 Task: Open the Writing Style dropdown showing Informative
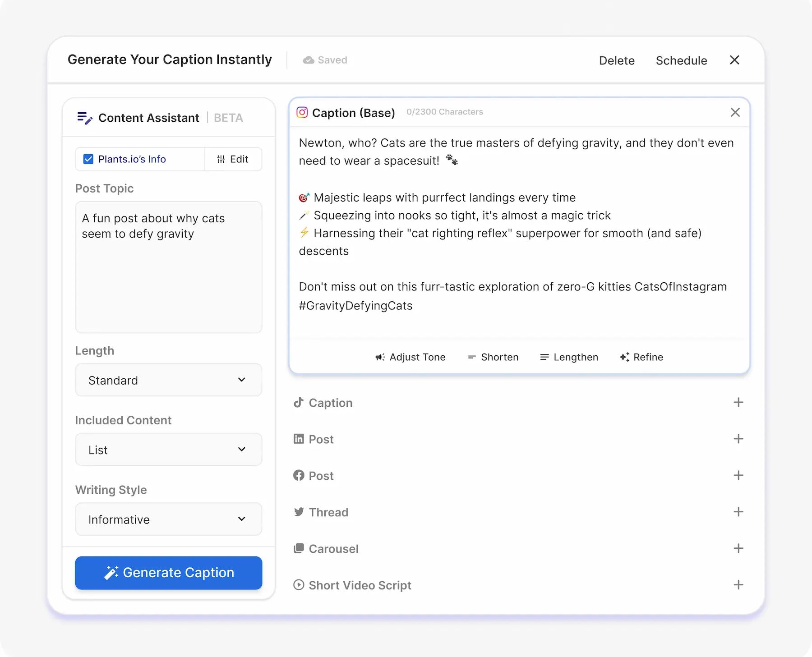coord(168,519)
